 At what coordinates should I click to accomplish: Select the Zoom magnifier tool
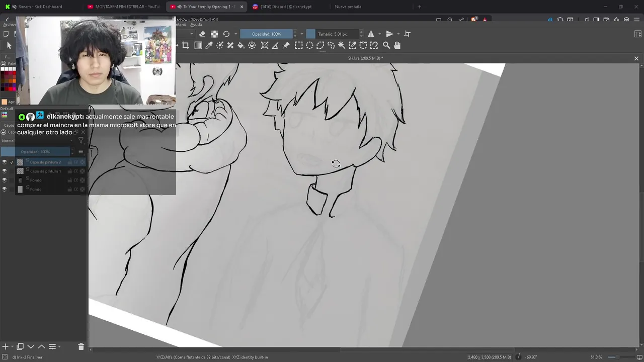click(x=386, y=45)
